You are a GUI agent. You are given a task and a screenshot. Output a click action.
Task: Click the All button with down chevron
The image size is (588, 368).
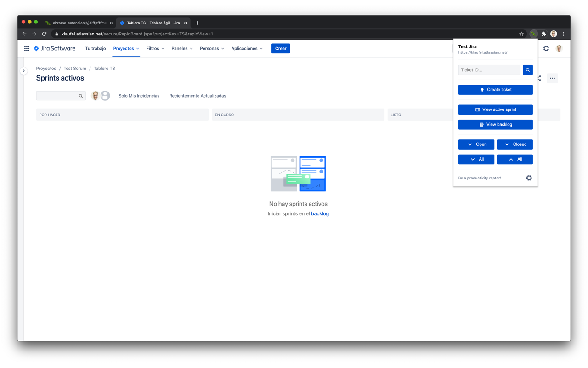[476, 159]
